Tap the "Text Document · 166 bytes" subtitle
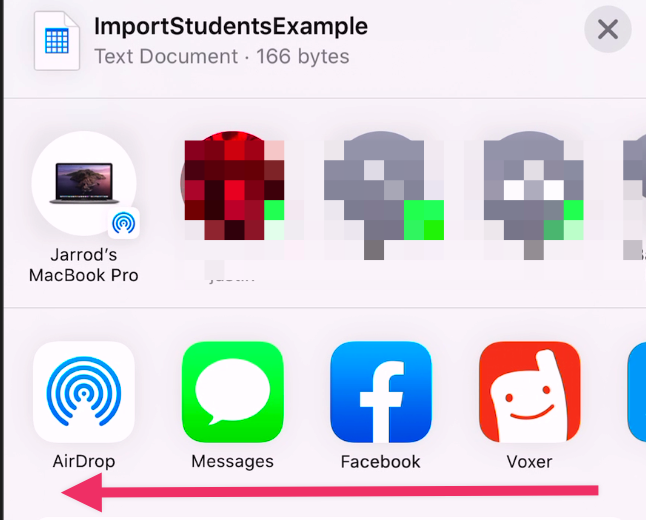The height and width of the screenshot is (520, 646). tap(222, 56)
